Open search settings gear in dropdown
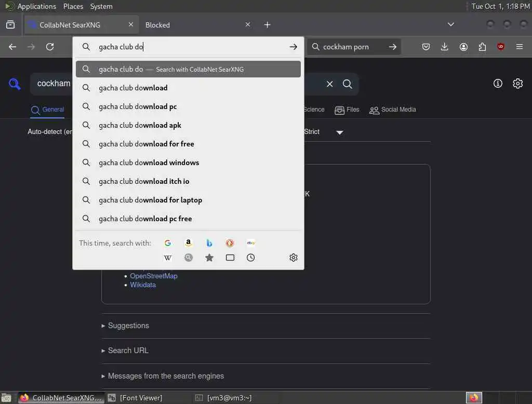 coord(294,258)
